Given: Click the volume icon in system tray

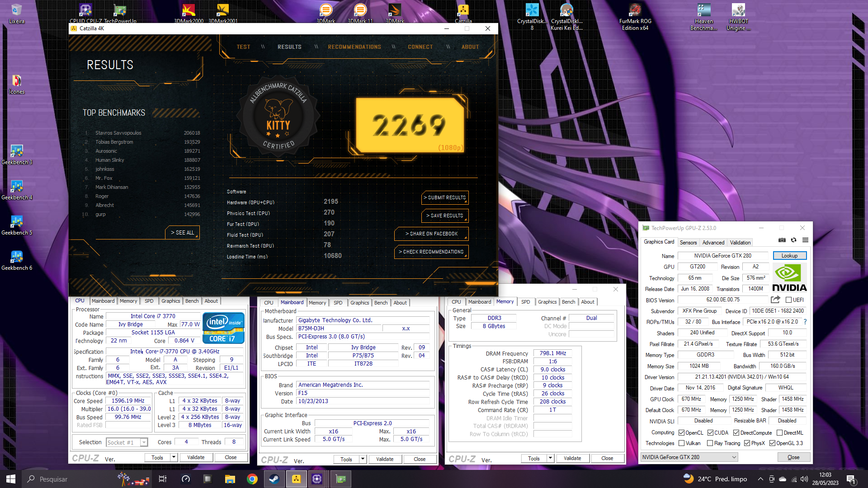Looking at the screenshot, I should click(x=804, y=479).
